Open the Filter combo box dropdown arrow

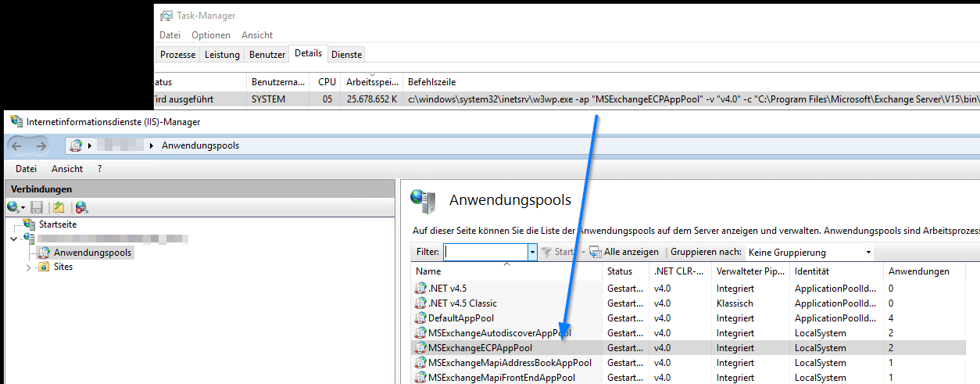(532, 253)
